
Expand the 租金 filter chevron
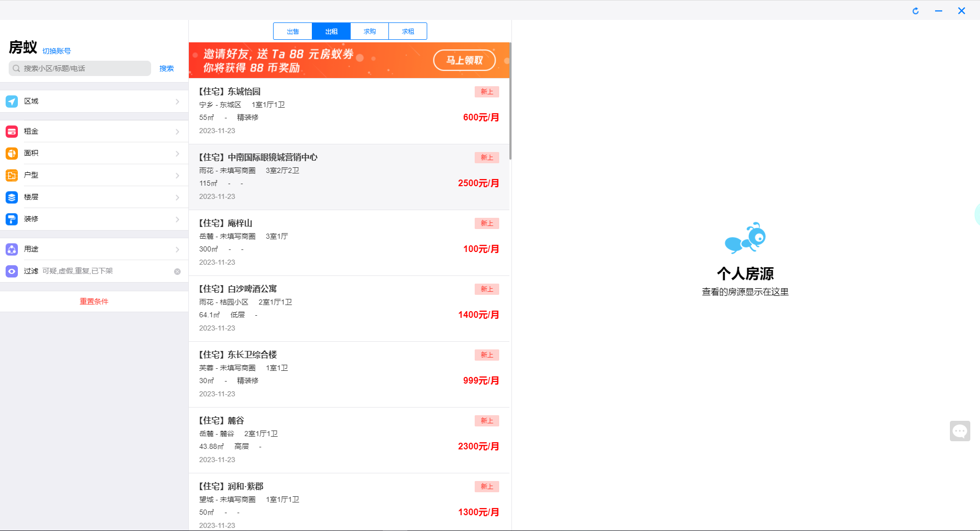(178, 132)
